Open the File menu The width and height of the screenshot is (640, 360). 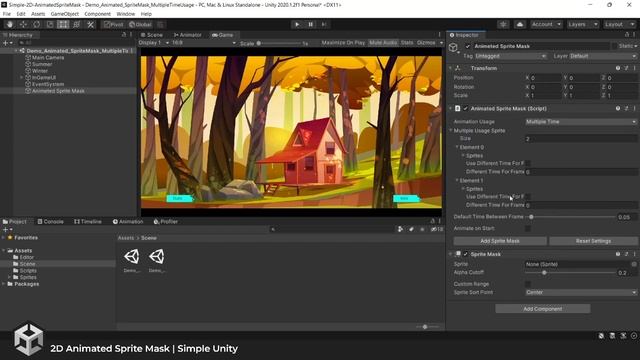(x=7, y=14)
